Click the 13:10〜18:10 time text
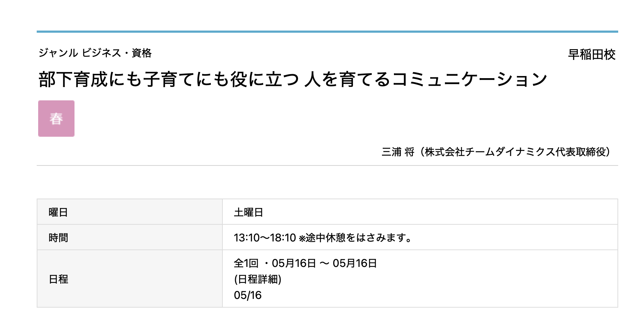The width and height of the screenshot is (644, 336). tap(265, 238)
